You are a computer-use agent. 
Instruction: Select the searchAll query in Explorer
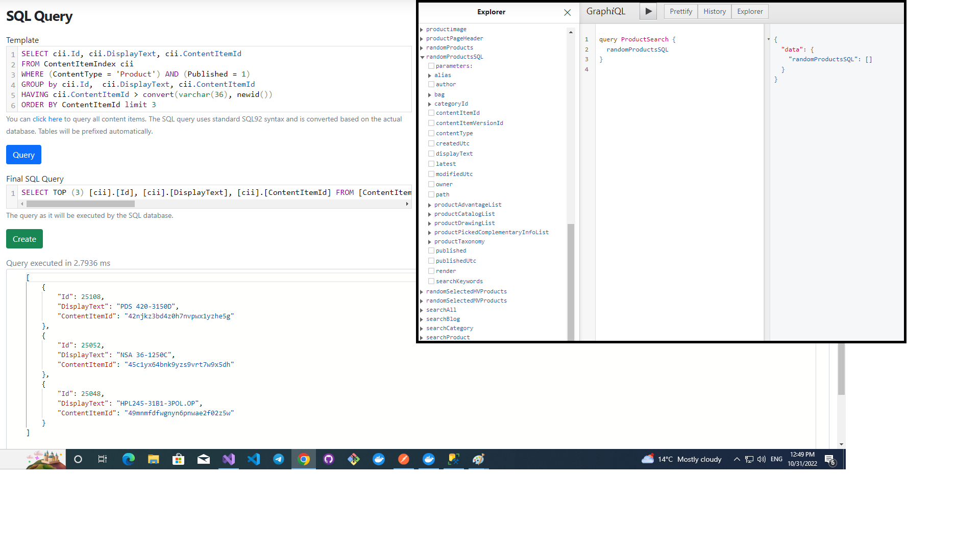(442, 310)
